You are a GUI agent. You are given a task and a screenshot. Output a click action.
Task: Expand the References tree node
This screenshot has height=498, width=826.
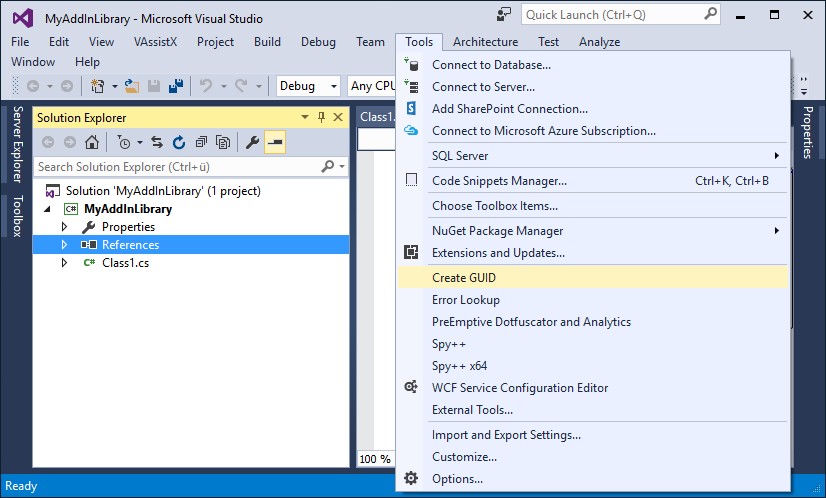pos(65,245)
